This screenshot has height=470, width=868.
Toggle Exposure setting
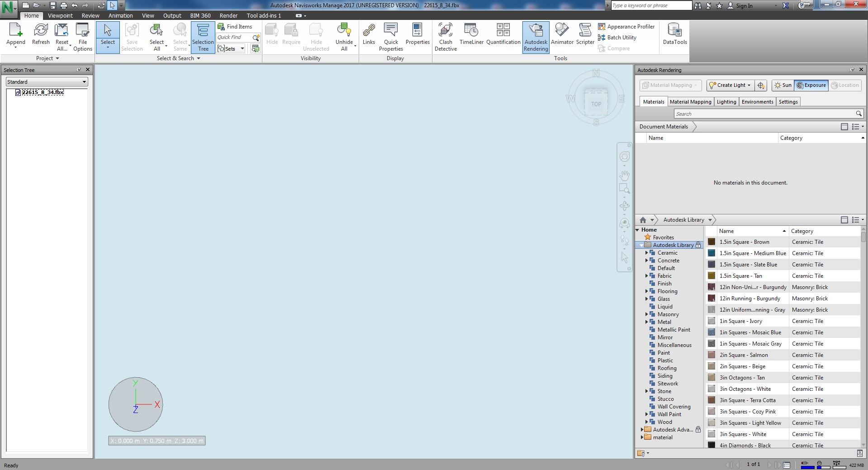click(811, 85)
